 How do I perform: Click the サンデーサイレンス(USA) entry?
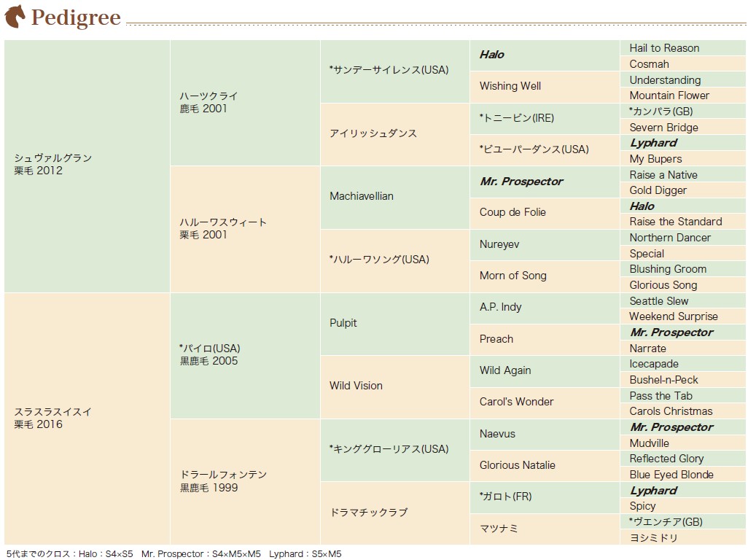tap(395, 71)
